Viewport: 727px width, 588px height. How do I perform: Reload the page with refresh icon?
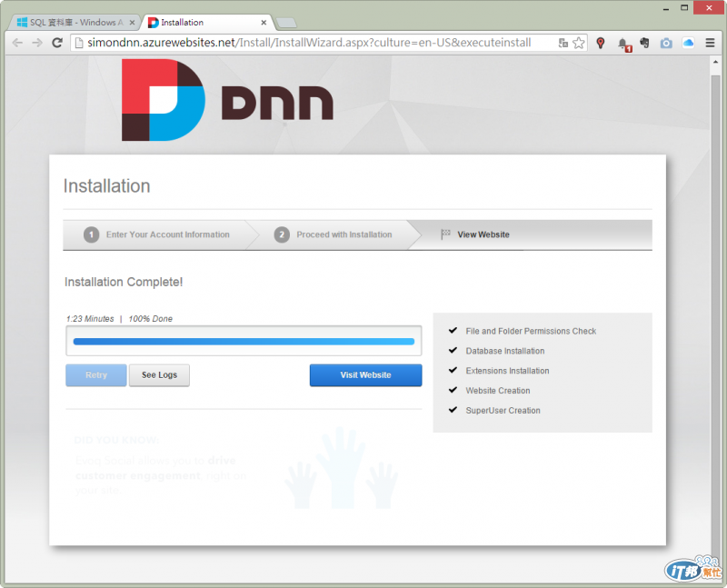[x=57, y=43]
